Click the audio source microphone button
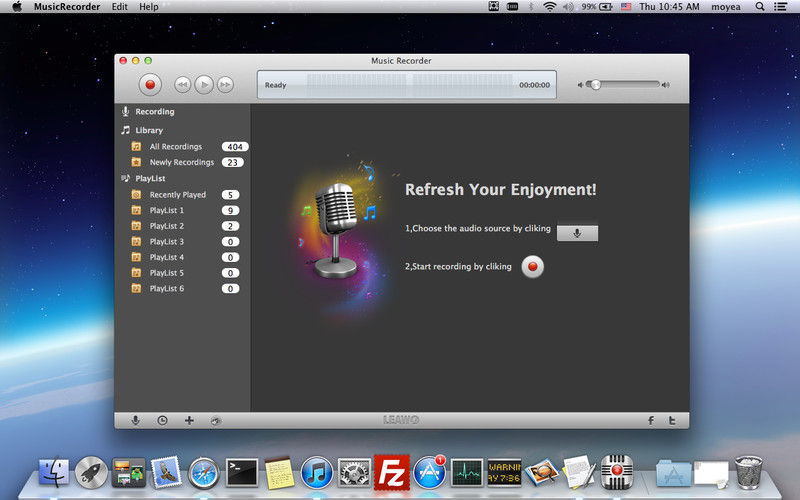Image resolution: width=800 pixels, height=500 pixels. [x=577, y=233]
